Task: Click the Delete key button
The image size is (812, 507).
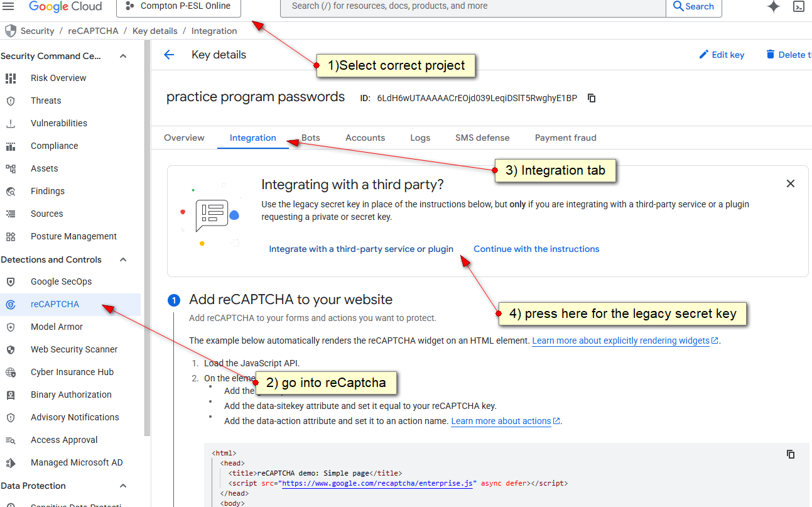Action: coord(789,55)
